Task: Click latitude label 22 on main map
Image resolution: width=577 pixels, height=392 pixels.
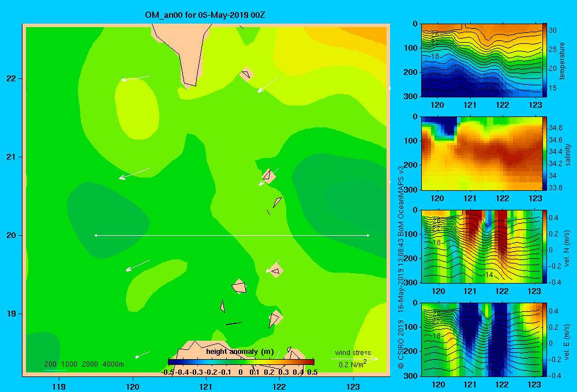Action: [x=12, y=79]
